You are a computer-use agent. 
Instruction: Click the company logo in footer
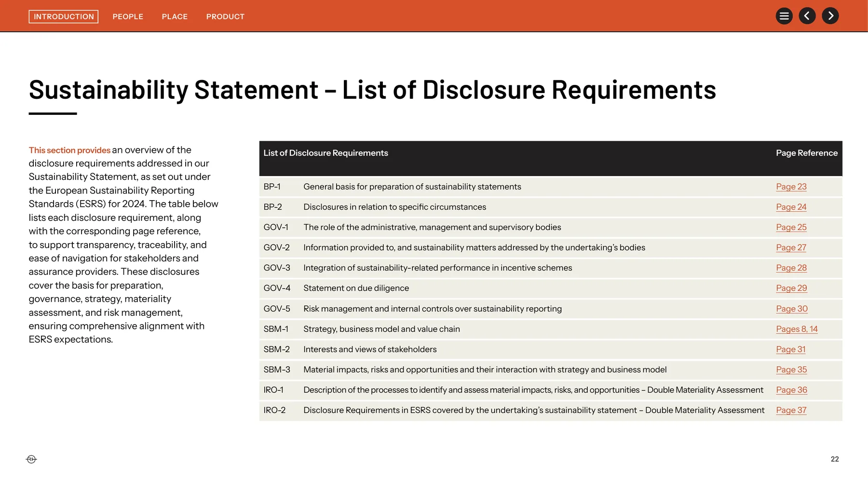(x=31, y=459)
